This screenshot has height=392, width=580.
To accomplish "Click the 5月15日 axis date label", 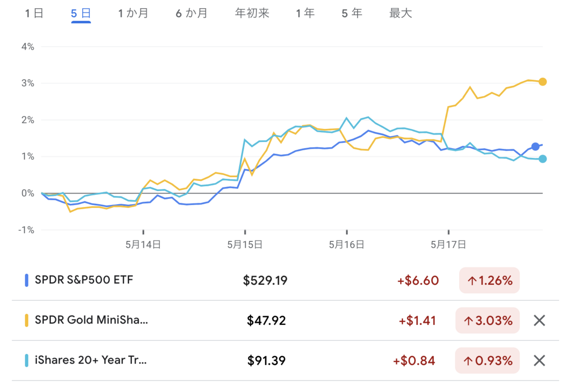I will (245, 245).
